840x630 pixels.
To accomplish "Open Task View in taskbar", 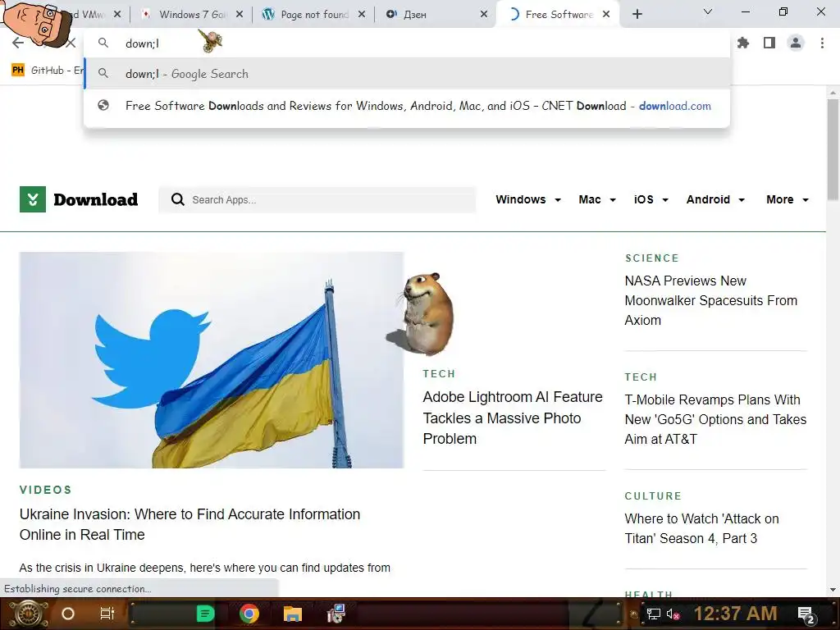I will tap(107, 614).
